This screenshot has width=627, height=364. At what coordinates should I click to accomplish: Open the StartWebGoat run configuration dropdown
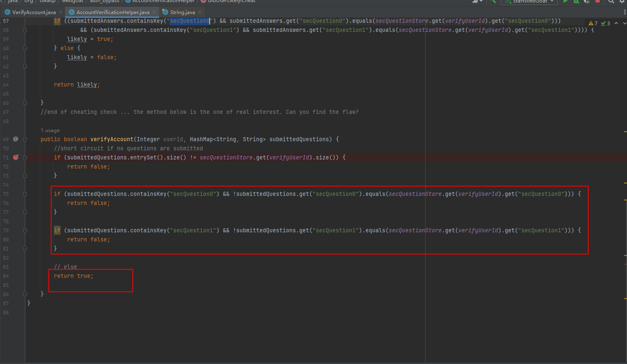pos(530,2)
